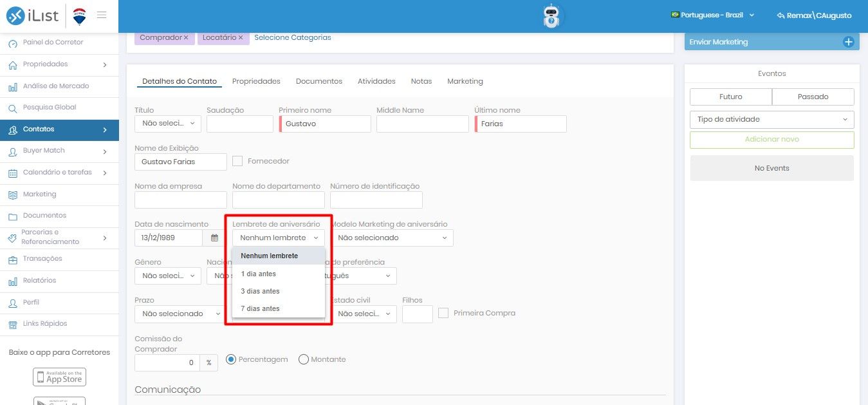Click the Buyer Match person icon

coord(13,151)
